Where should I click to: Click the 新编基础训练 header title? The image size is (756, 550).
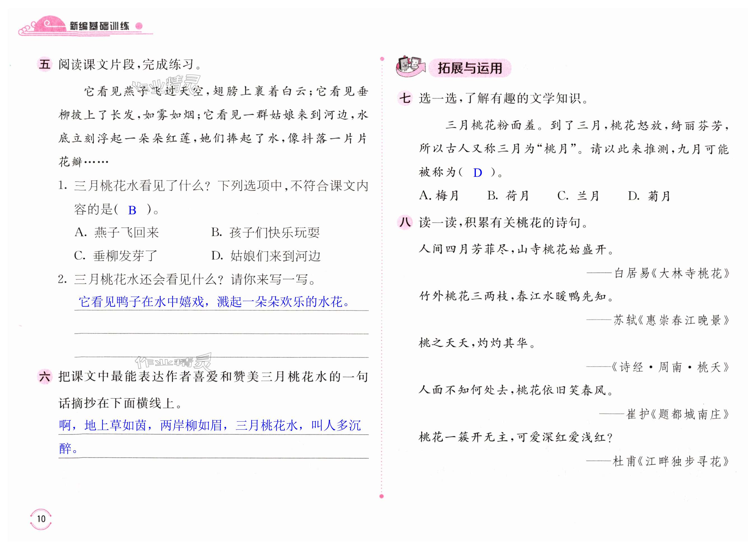tap(99, 26)
